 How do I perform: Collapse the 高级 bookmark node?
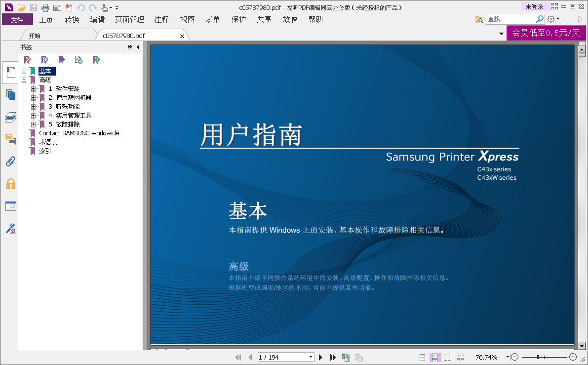click(24, 80)
